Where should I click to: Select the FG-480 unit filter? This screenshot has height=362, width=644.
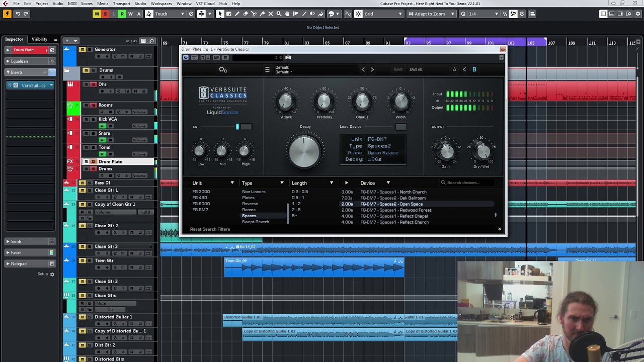(200, 198)
